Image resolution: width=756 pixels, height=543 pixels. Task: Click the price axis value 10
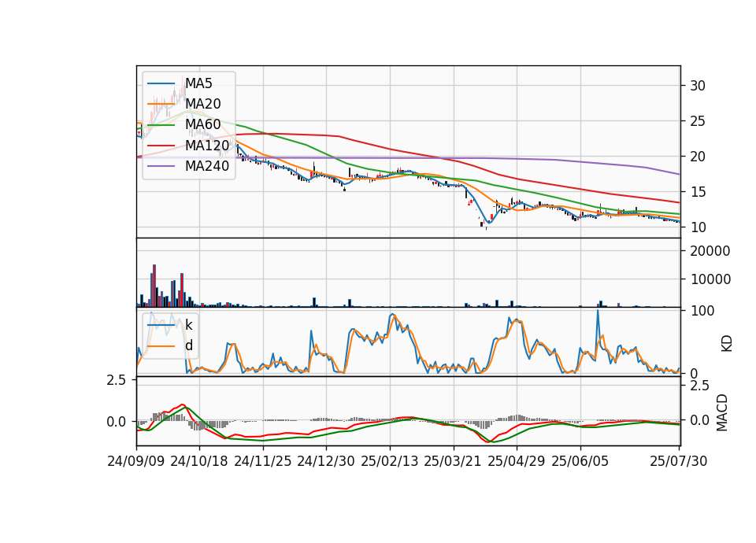pyautogui.click(x=698, y=227)
